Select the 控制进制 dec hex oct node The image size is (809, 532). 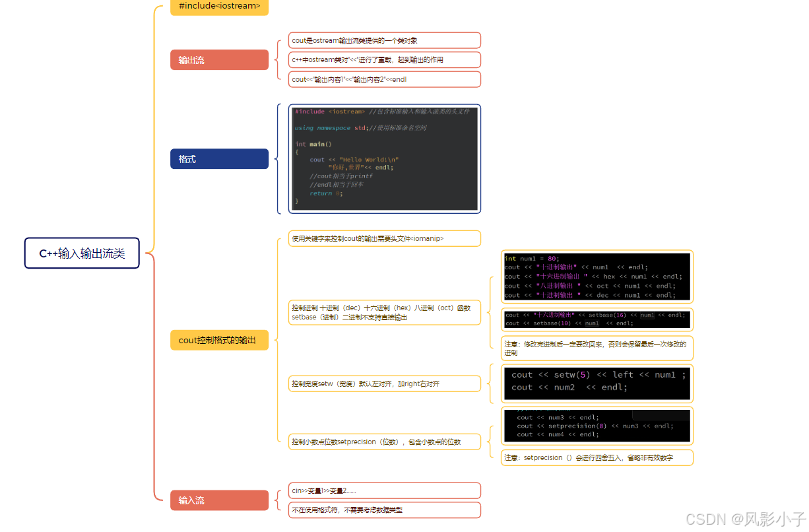click(385, 312)
